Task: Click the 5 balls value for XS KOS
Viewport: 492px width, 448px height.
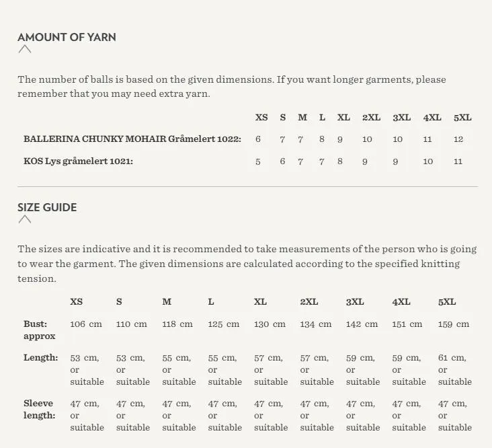Action: point(258,161)
